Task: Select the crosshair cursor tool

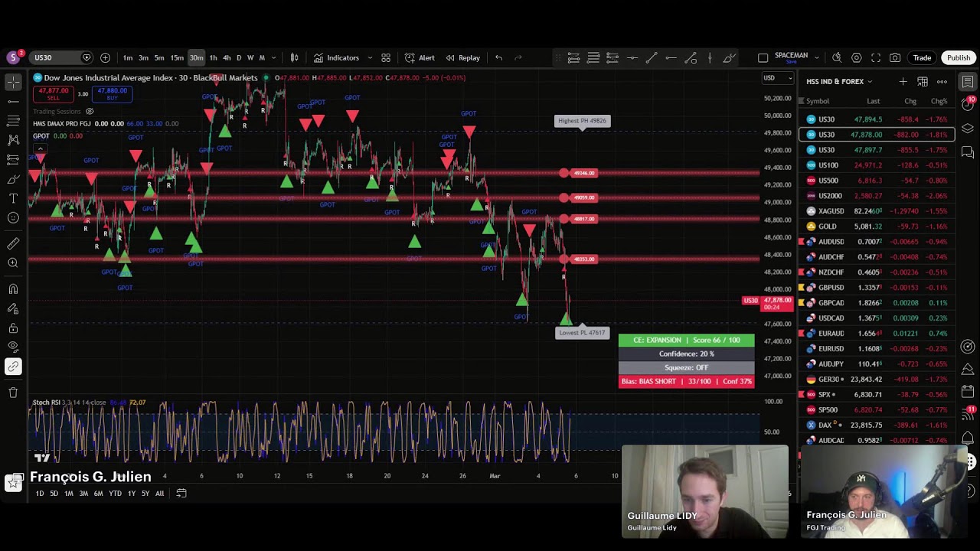Action: [x=13, y=81]
